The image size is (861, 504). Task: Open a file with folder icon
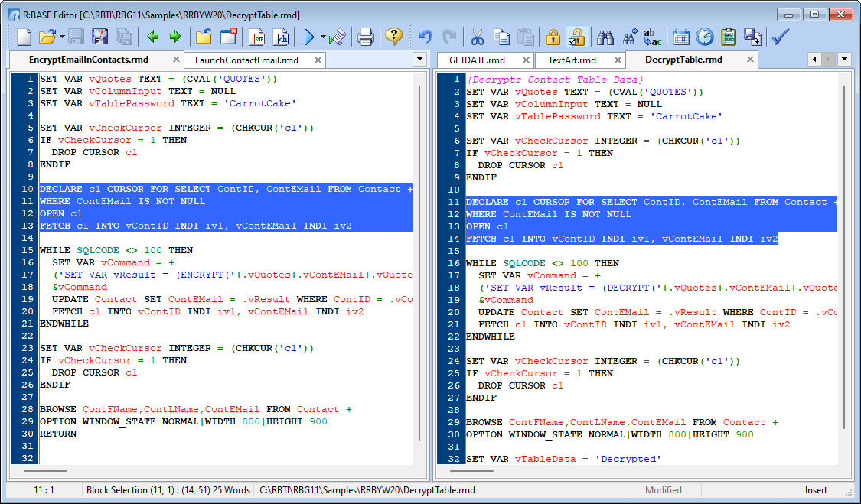[47, 37]
